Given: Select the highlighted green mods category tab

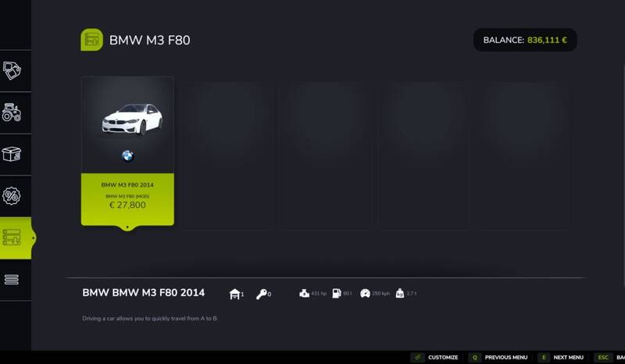Looking at the screenshot, I should (x=13, y=237).
